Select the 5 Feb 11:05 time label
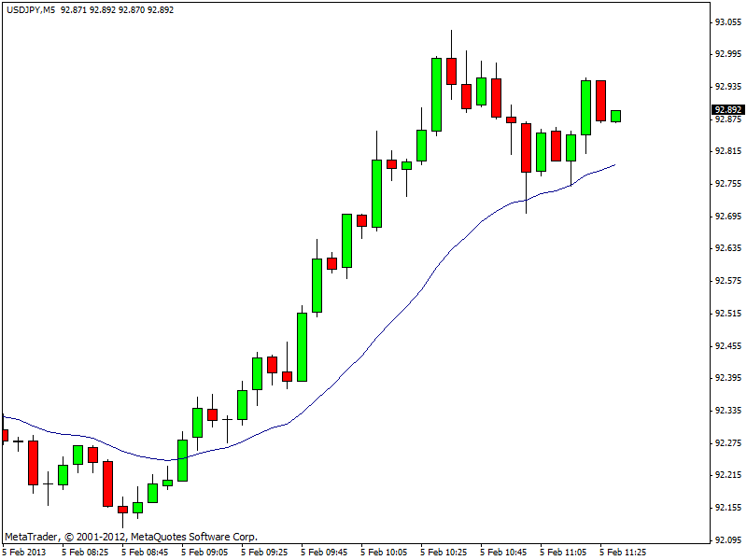Screen dimensions: 747x560 564,552
